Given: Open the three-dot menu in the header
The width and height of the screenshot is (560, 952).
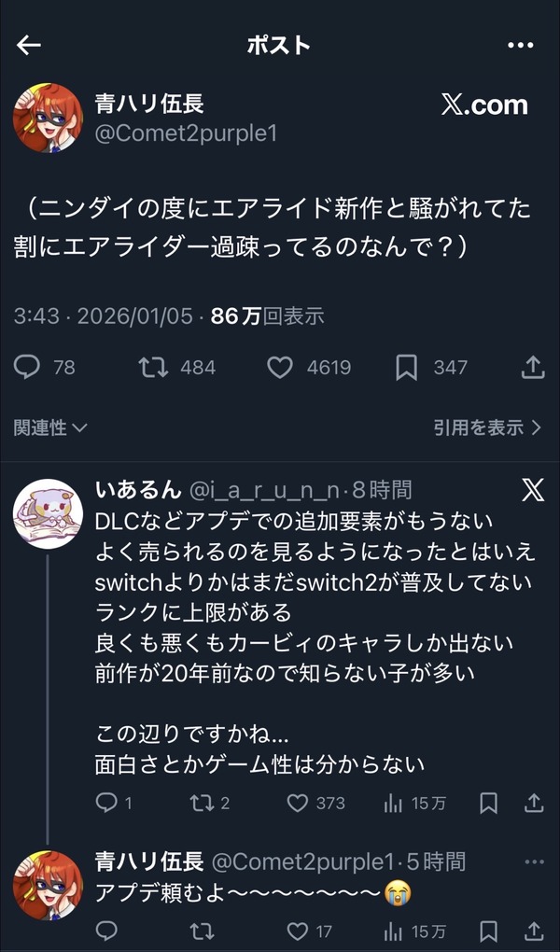Looking at the screenshot, I should tap(520, 46).
